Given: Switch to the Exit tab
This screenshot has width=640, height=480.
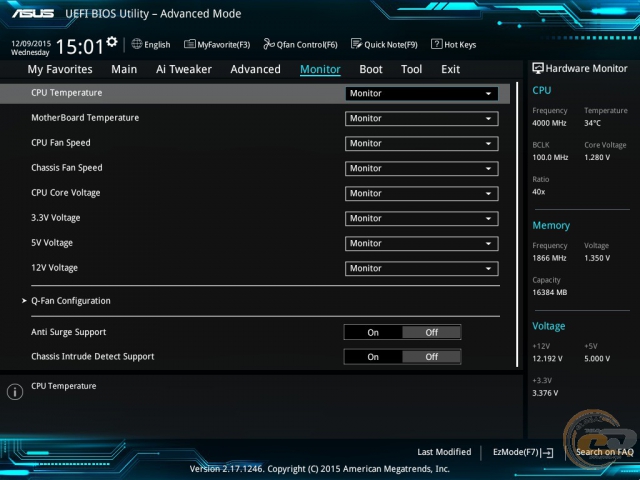Looking at the screenshot, I should [451, 69].
